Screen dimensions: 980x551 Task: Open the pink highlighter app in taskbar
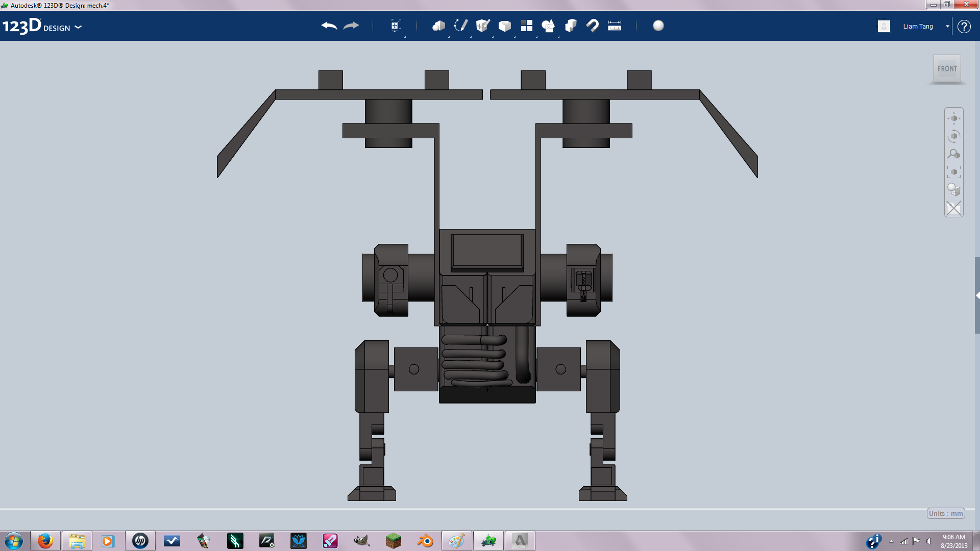[x=330, y=541]
